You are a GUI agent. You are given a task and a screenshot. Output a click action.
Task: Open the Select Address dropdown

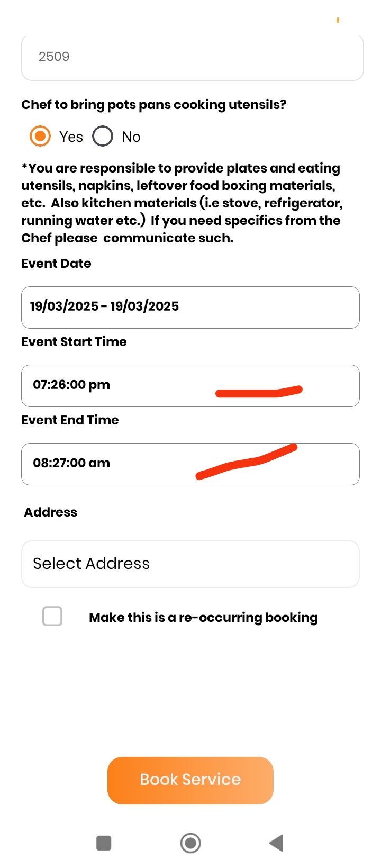coord(190,564)
